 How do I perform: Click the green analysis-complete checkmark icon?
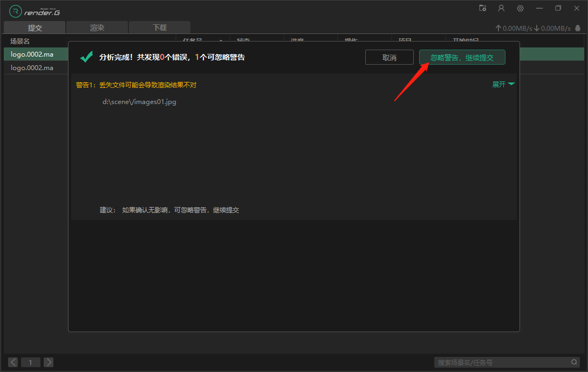[x=86, y=57]
